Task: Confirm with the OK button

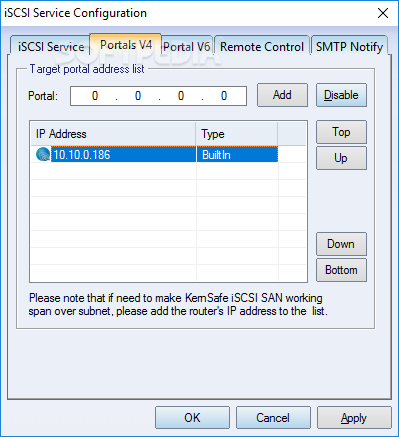Action: click(192, 418)
